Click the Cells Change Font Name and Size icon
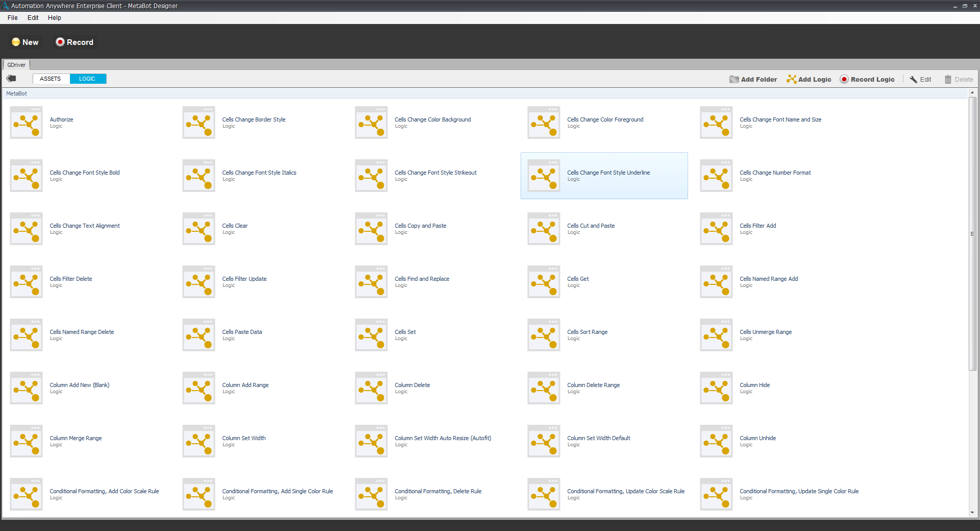980x531 pixels. point(716,123)
